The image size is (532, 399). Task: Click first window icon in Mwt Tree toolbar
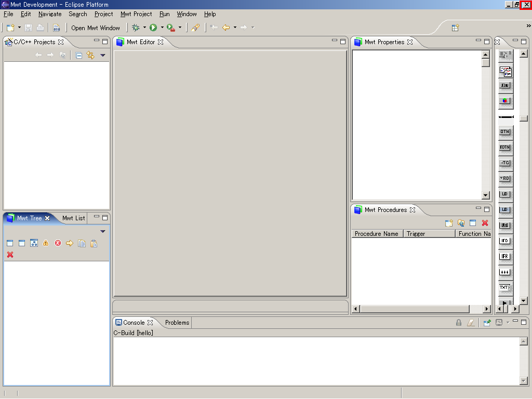click(x=10, y=243)
